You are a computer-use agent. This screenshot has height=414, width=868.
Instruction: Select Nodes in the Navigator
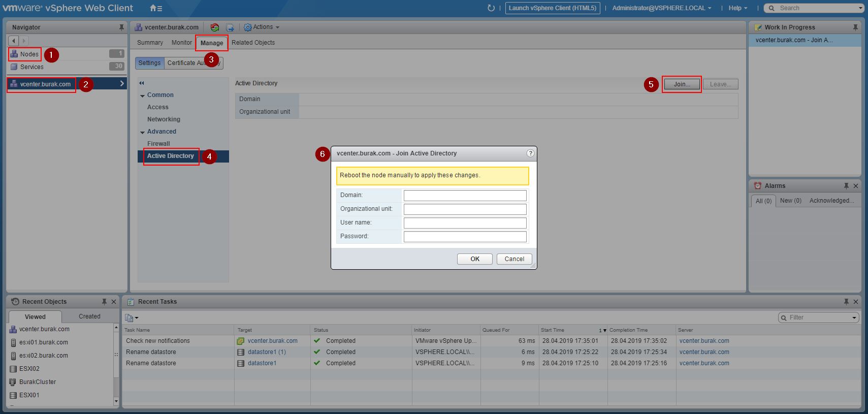click(x=29, y=54)
